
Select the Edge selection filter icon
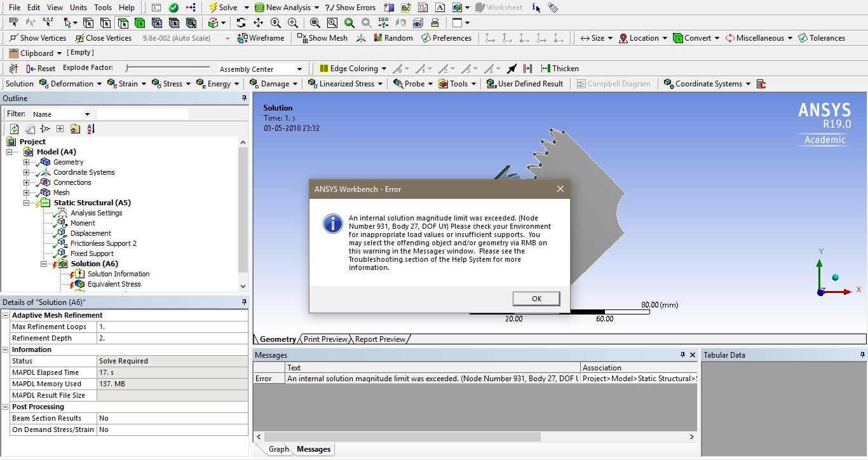coord(105,23)
